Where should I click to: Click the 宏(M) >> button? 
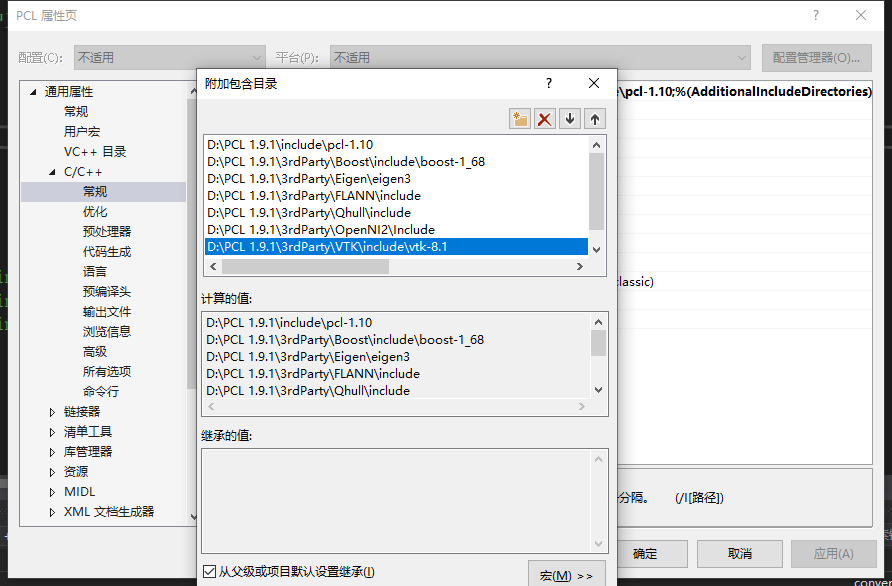coord(566,573)
